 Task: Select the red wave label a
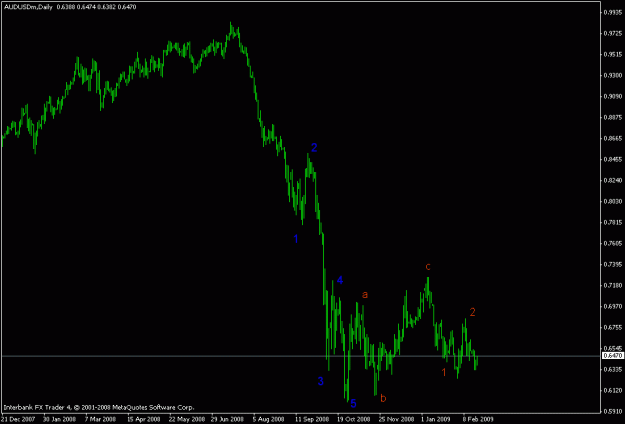(x=364, y=295)
